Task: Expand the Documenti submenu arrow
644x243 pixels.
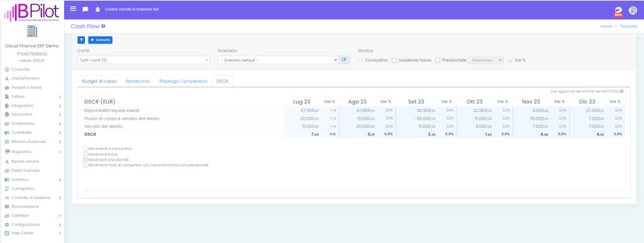Action: click(60, 115)
